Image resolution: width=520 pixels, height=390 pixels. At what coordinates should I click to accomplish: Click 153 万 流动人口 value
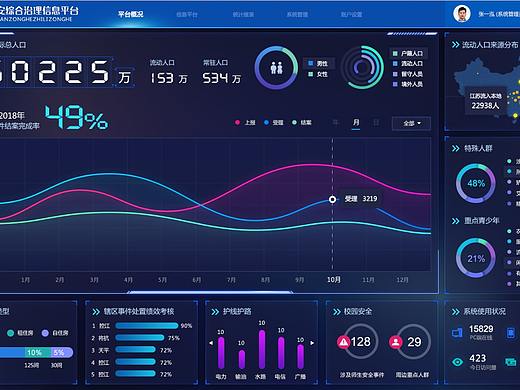(168, 79)
